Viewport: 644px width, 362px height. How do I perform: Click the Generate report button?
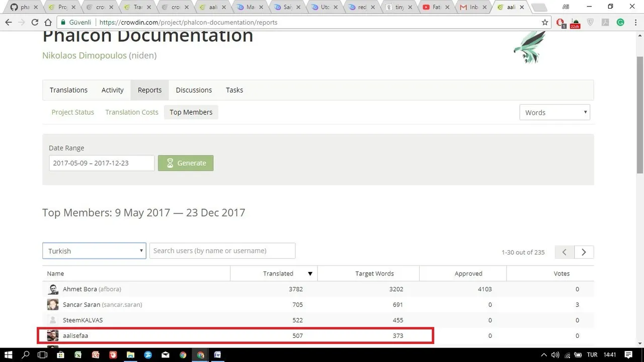[x=186, y=163]
